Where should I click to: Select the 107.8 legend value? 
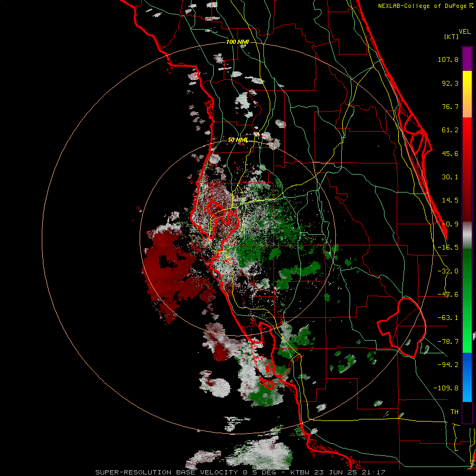pos(448,59)
